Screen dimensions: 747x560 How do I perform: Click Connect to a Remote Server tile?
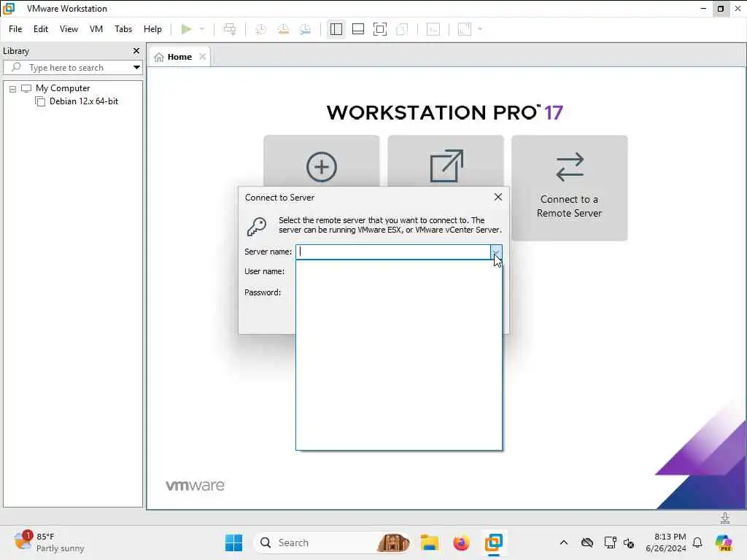point(569,187)
